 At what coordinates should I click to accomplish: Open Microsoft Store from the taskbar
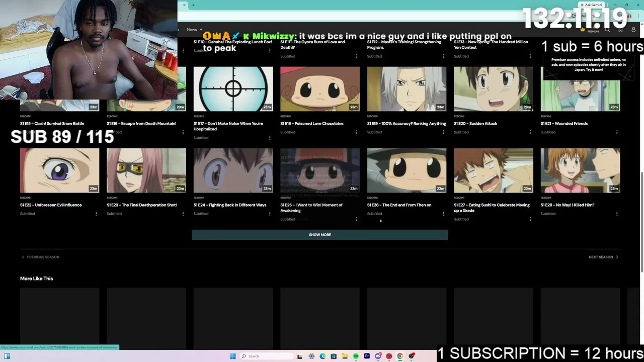[x=334, y=356]
